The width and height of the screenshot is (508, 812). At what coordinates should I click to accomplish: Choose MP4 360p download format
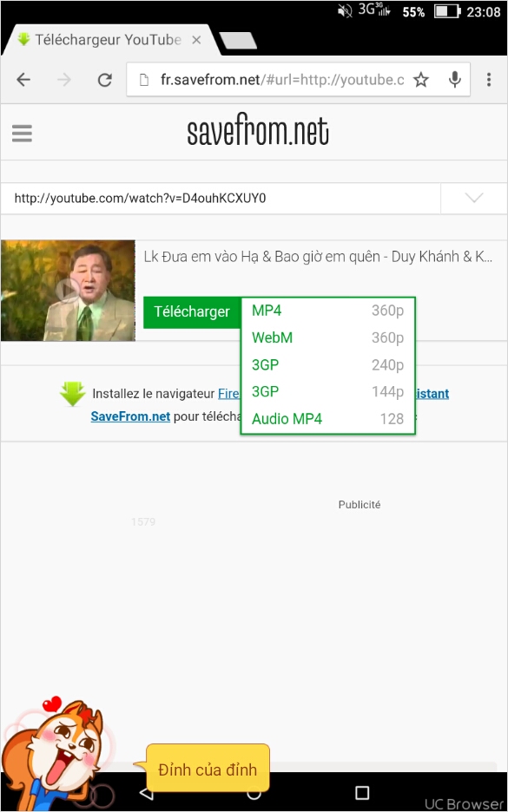[x=327, y=311]
